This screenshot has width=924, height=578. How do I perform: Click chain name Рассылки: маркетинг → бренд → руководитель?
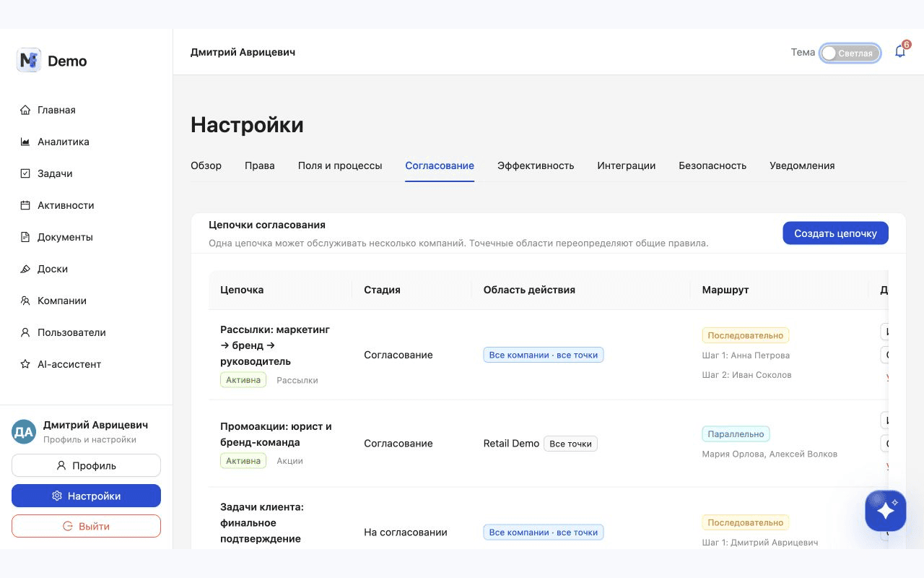tap(275, 345)
